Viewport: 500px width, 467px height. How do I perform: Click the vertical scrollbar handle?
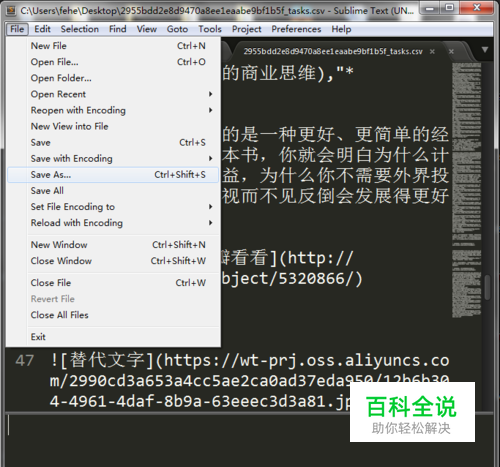487,287
